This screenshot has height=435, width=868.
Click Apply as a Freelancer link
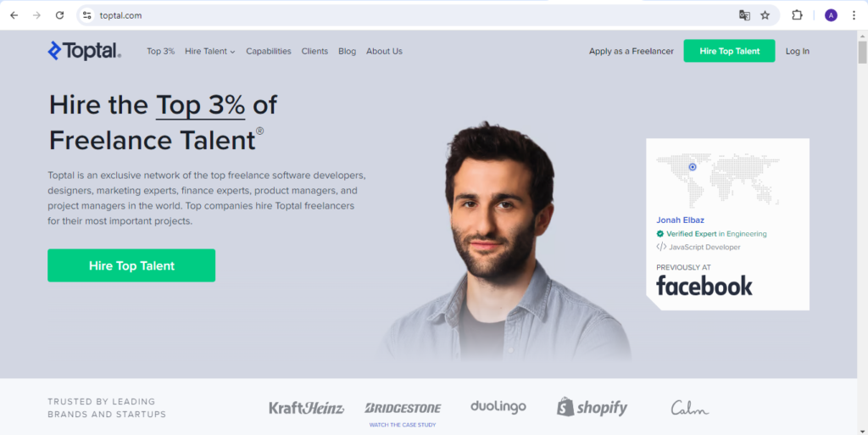[x=631, y=51]
